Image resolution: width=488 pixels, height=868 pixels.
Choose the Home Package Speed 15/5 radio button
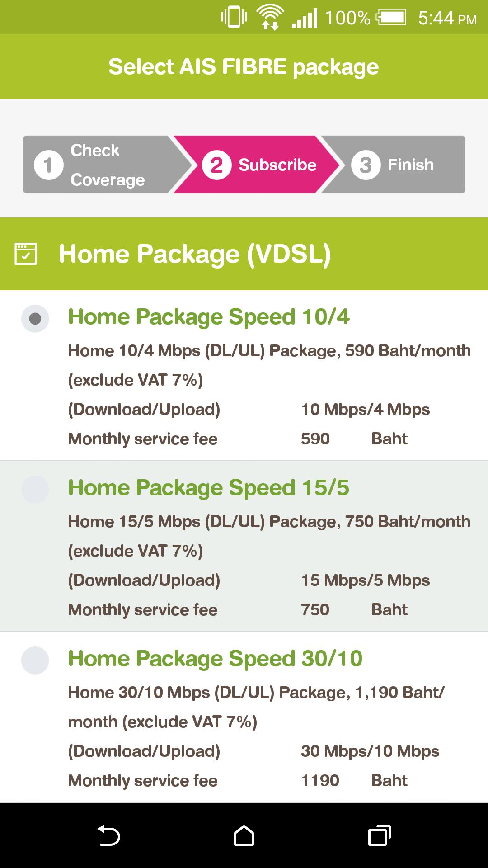click(35, 489)
